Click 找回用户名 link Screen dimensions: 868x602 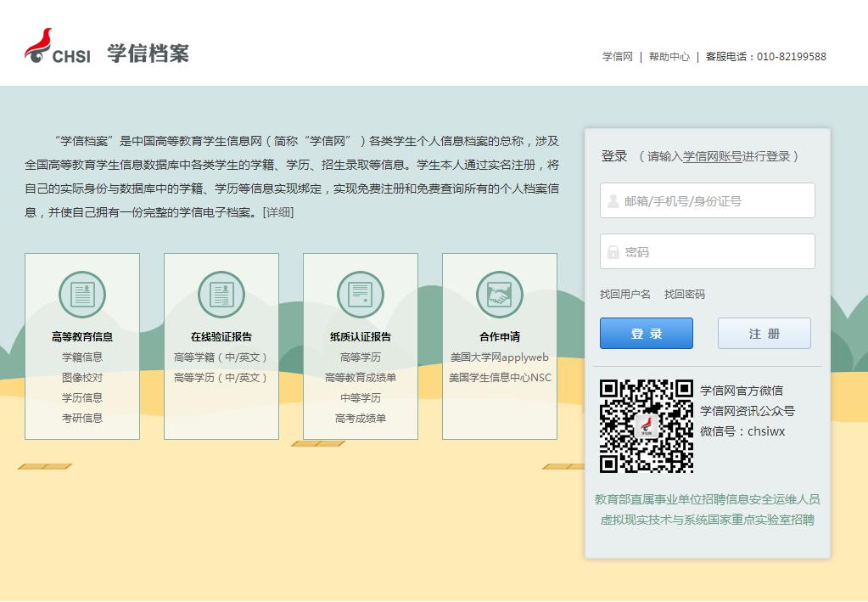pos(625,295)
